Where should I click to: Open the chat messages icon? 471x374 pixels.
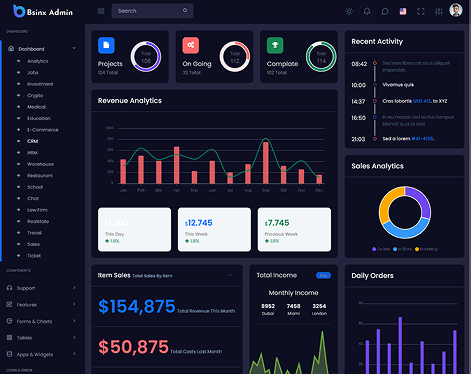[385, 11]
